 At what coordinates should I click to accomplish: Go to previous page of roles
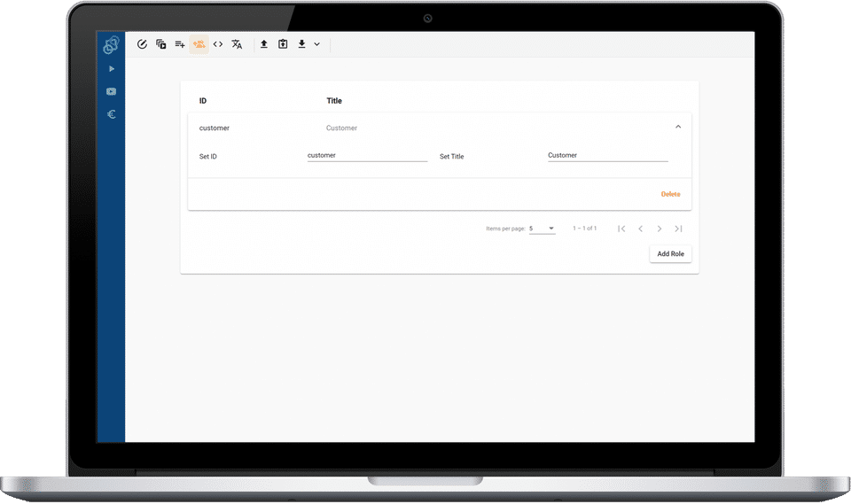click(x=640, y=229)
